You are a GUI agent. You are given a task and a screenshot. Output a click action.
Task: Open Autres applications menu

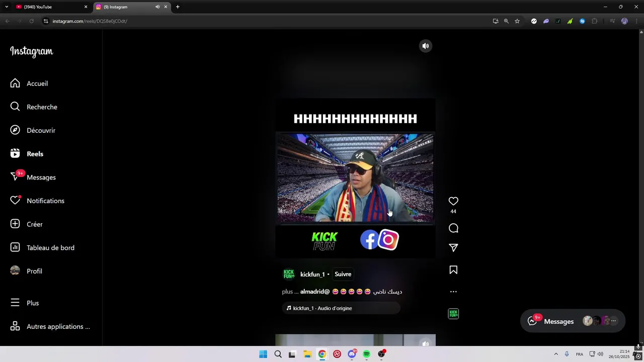(50, 326)
